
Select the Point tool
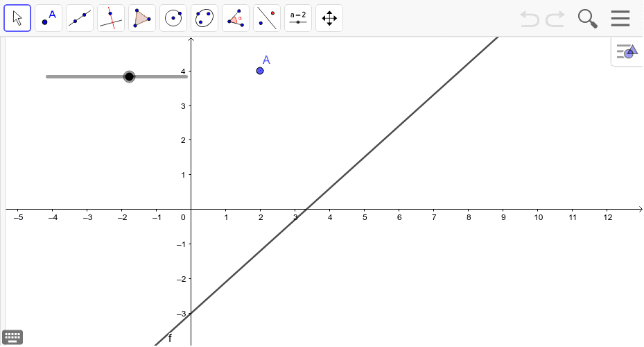49,18
